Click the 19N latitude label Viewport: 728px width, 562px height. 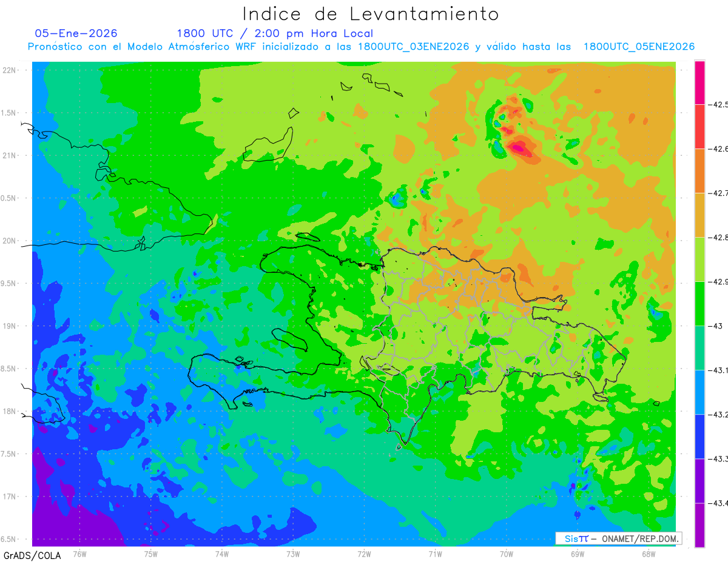[10, 326]
